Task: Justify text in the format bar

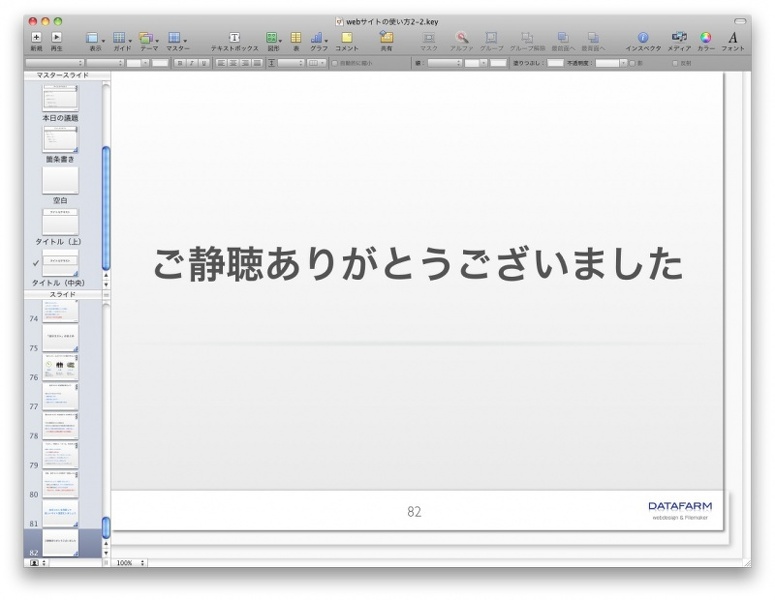Action: 257,63
